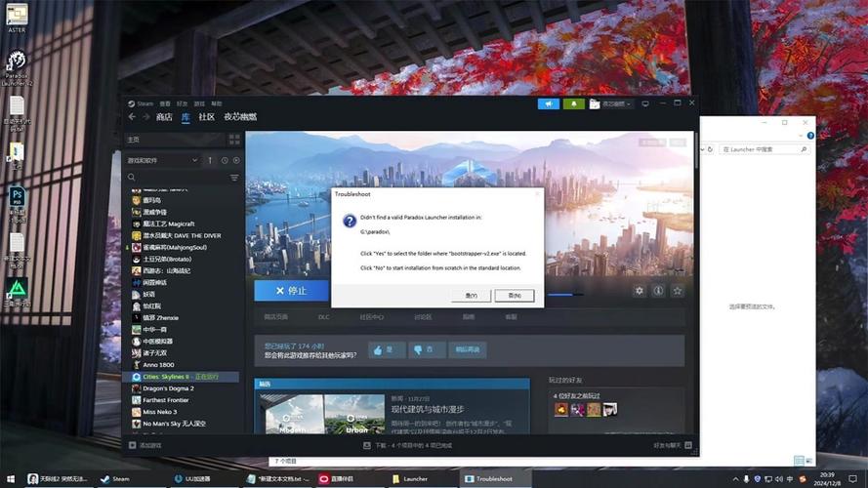Select 雀魂麻将(MahjongSoul) in game list
868x488 pixels.
pos(169,247)
